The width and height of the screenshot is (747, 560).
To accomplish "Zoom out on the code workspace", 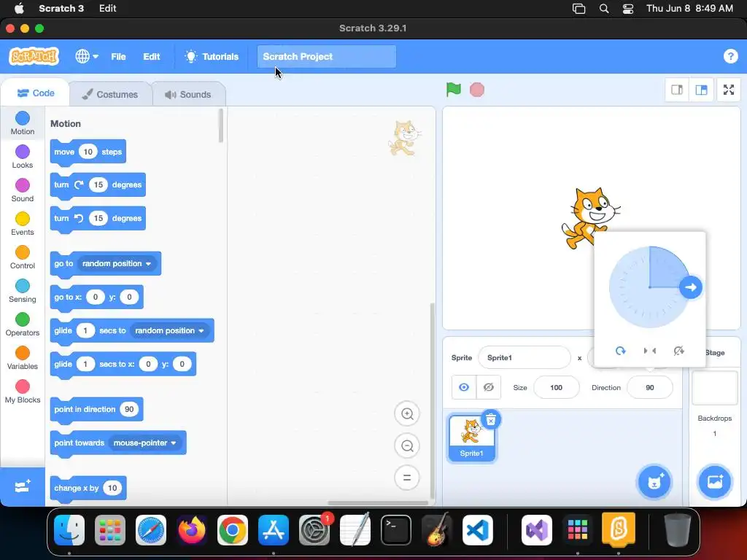I will [x=407, y=446].
